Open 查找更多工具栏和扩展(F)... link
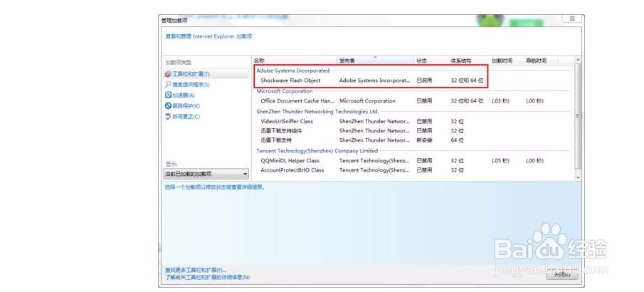 click(196, 270)
